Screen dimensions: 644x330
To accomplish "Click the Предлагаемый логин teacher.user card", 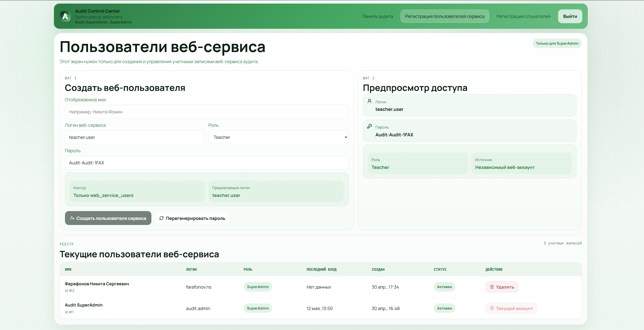I will coord(276,191).
